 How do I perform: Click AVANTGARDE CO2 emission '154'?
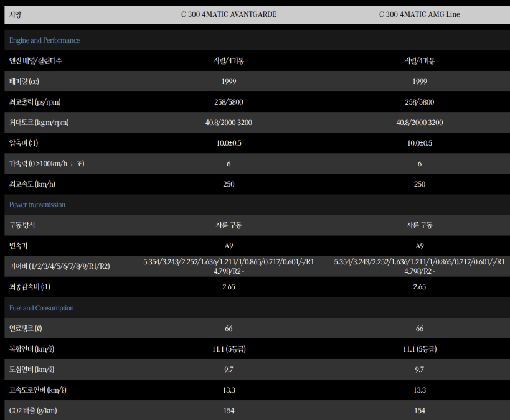[229, 411]
